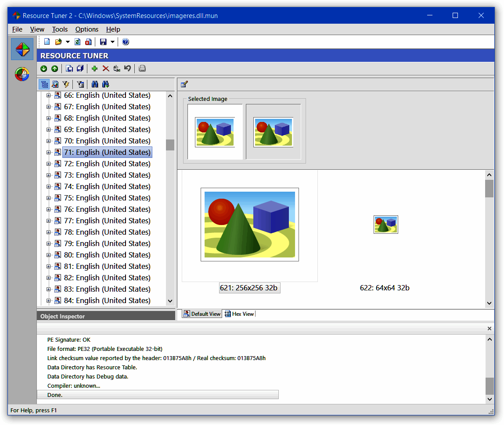Delete the selected resource using the red X

pos(105,68)
